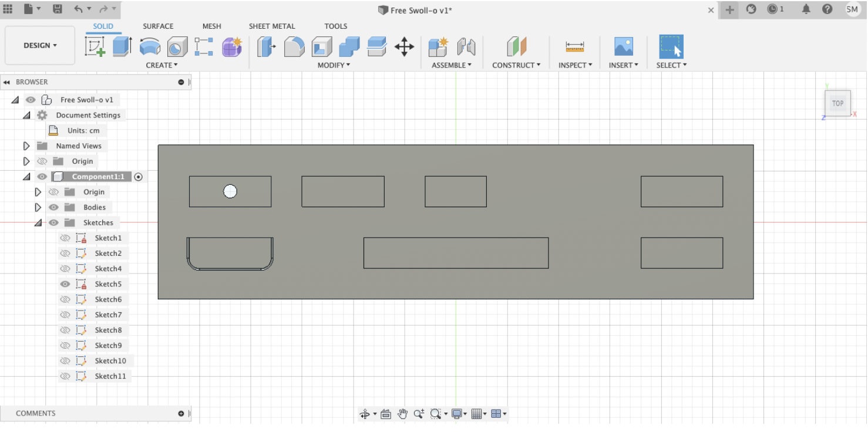Select Sketch10 in the browser tree
Viewport: 868px width, 432px height.
click(x=110, y=361)
